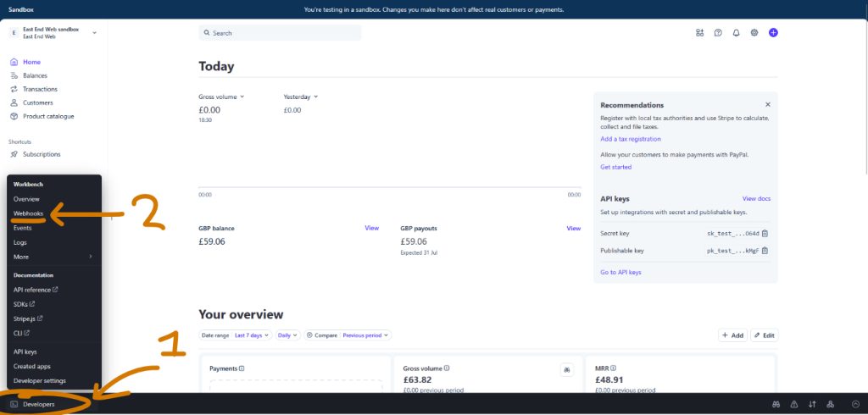Open SDKs documentation link
The width and height of the screenshot is (868, 415).
24,304
